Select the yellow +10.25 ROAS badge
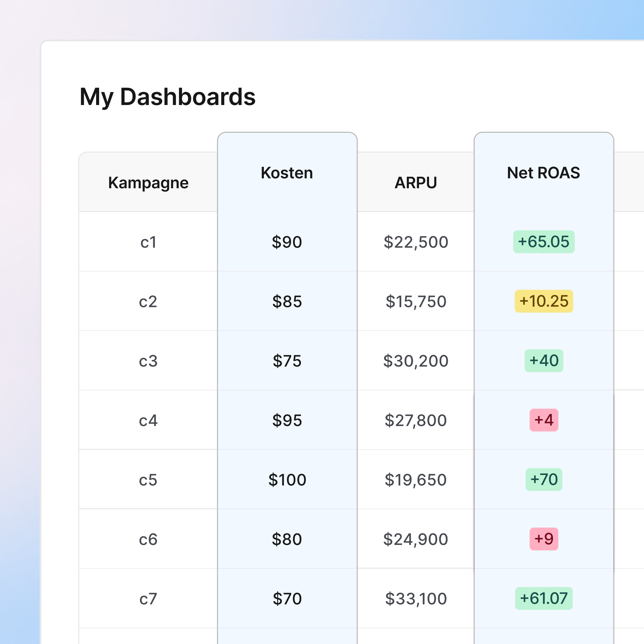 click(x=543, y=301)
